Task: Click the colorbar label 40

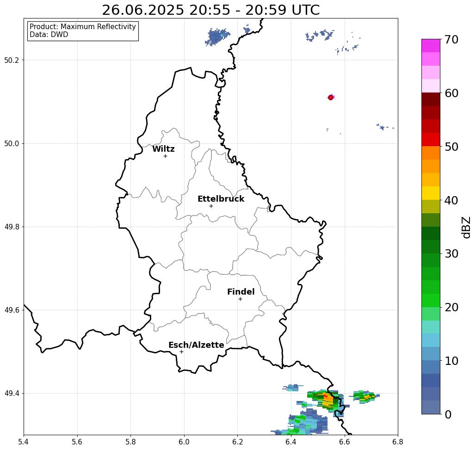Action: [451, 200]
